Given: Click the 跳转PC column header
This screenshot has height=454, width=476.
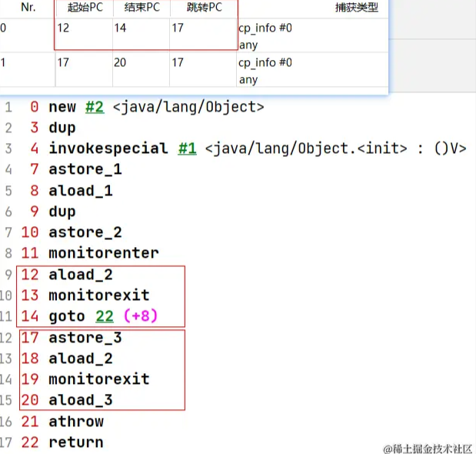Looking at the screenshot, I should 205,7.
